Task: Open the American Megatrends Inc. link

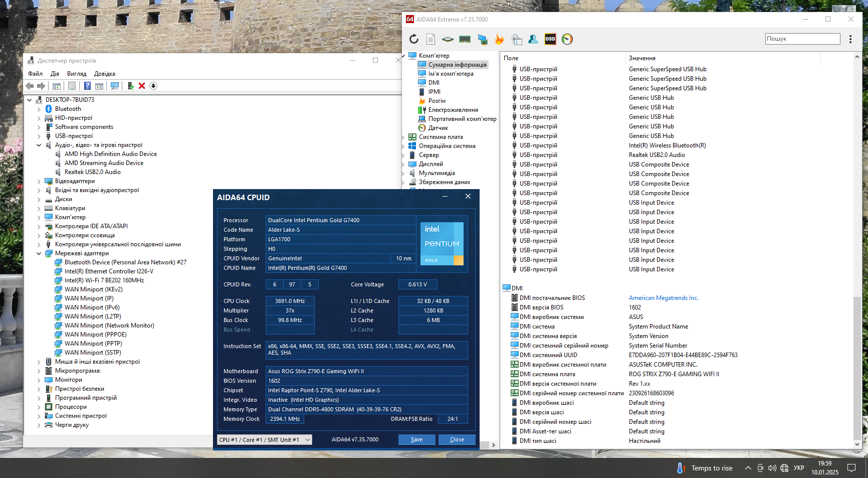Action: tap(664, 298)
